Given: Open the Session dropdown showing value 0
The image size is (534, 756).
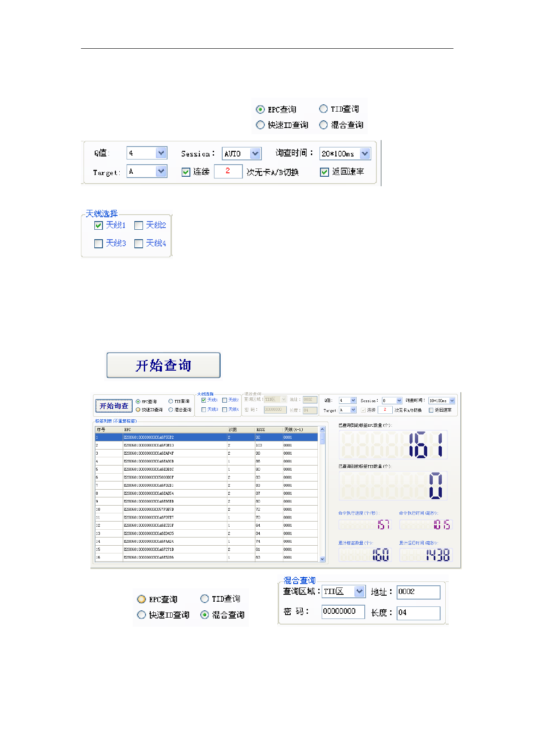Looking at the screenshot, I should pos(399,400).
